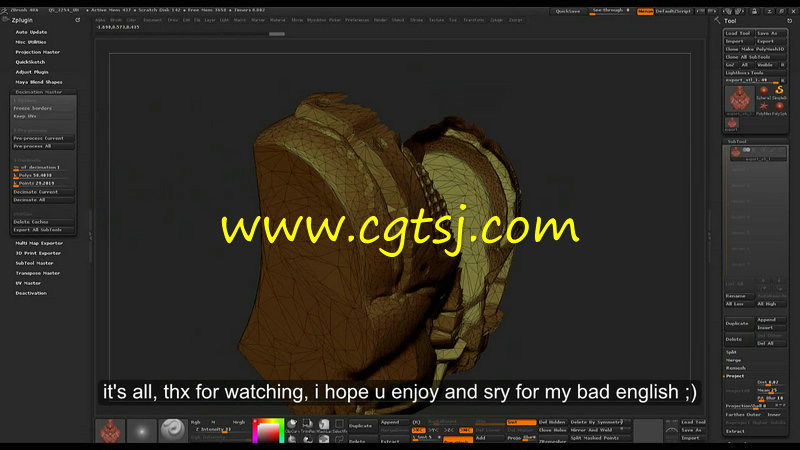Dock the Zplugin palette using its header icon
The width and height of the screenshot is (800, 450).
[78, 20]
